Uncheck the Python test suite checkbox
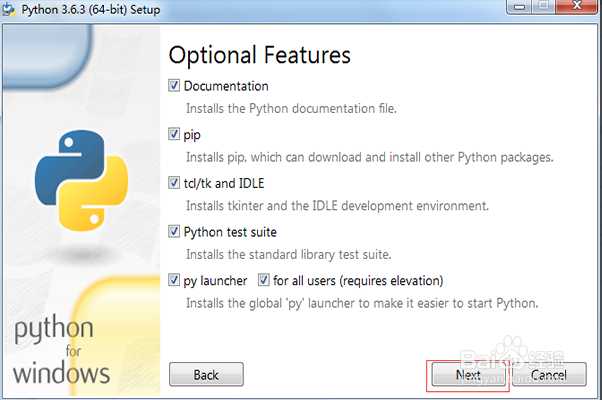Screen dimensions: 602x400 click(x=175, y=232)
